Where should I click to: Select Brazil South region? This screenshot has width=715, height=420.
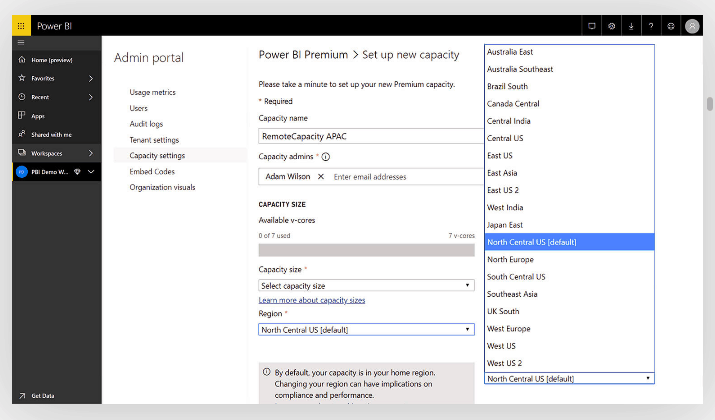click(569, 87)
